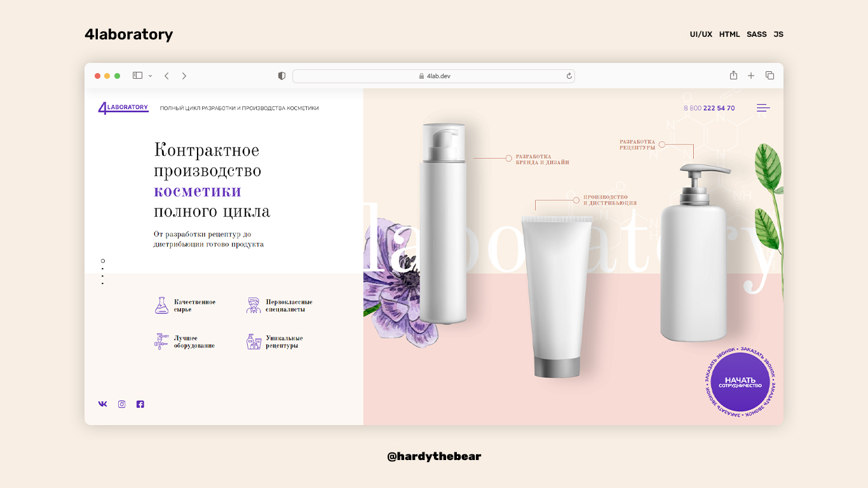Click the specialist icon for Первоклассные специалисты

[254, 305]
